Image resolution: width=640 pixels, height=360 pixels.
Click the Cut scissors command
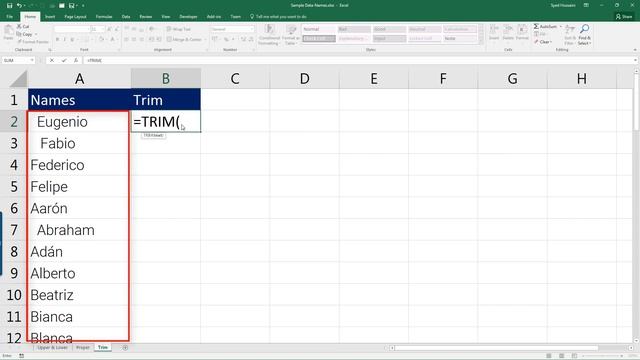(23, 27)
